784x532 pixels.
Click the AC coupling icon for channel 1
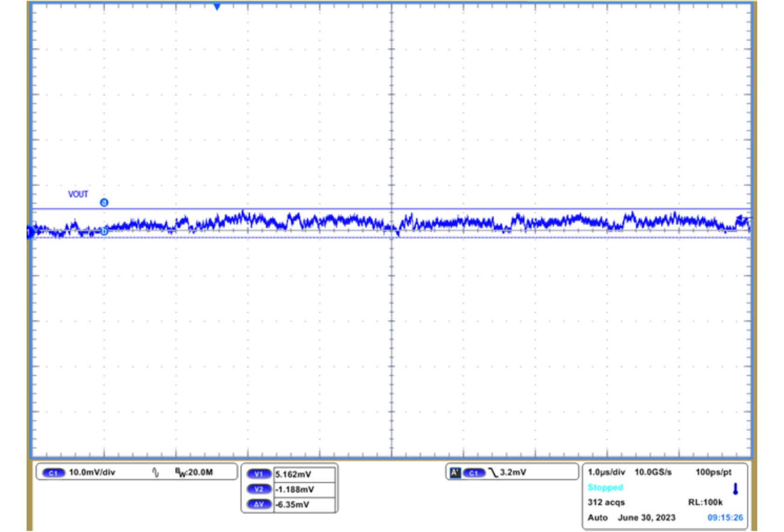[x=155, y=472]
